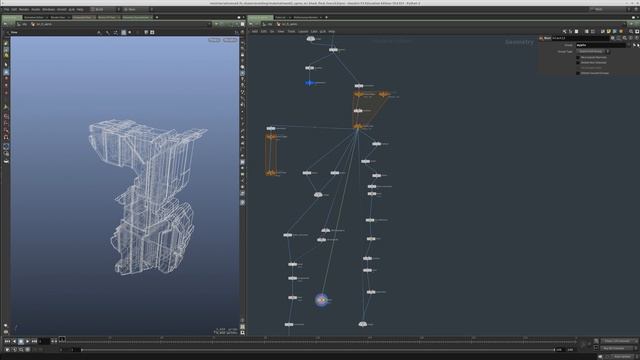Select the bottom orange node in left network box
The height and width of the screenshot is (360, 640).
tap(271, 173)
